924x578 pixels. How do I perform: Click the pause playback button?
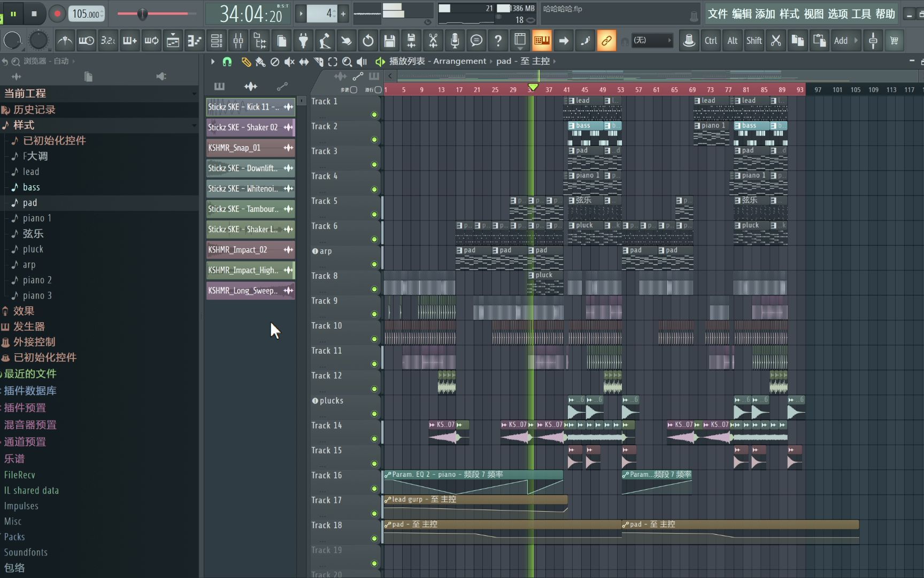point(13,13)
